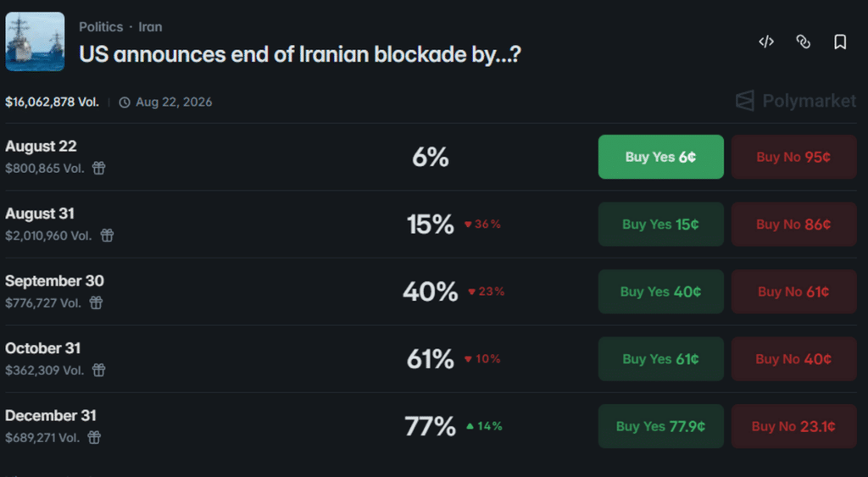Click gift icon beside October 31 volume
Viewport: 868px width, 477px height.
coord(98,370)
